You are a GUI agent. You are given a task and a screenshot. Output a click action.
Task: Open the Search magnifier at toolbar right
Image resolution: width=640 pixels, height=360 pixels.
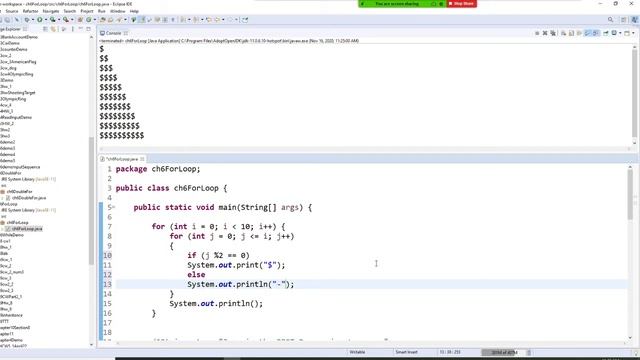pos(611,20)
